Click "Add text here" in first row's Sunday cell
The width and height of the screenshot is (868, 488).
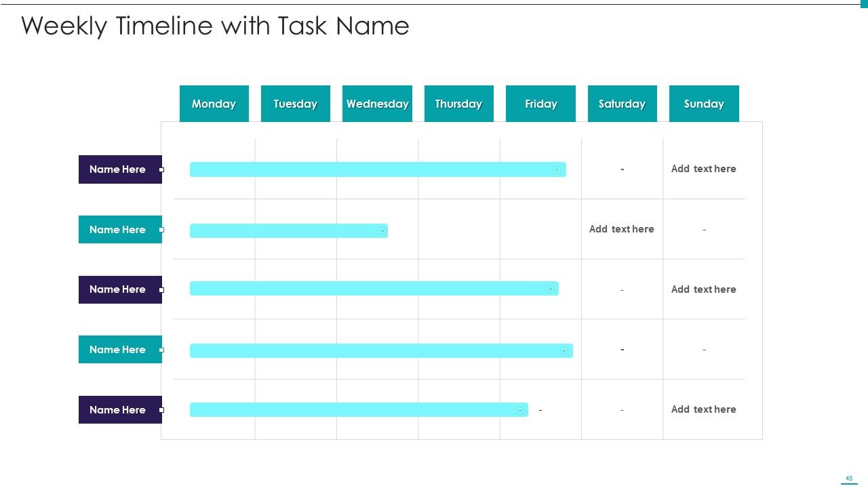[704, 169]
